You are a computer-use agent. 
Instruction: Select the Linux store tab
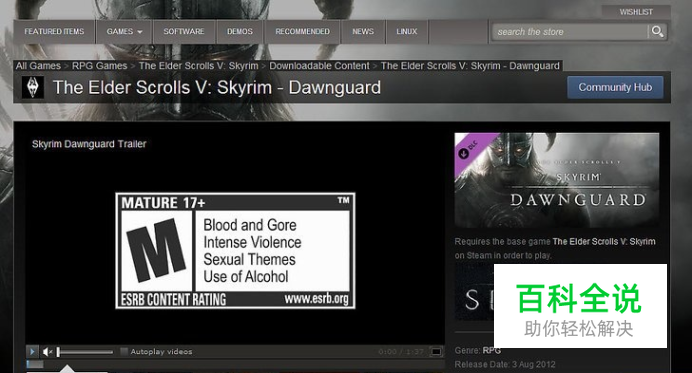406,32
